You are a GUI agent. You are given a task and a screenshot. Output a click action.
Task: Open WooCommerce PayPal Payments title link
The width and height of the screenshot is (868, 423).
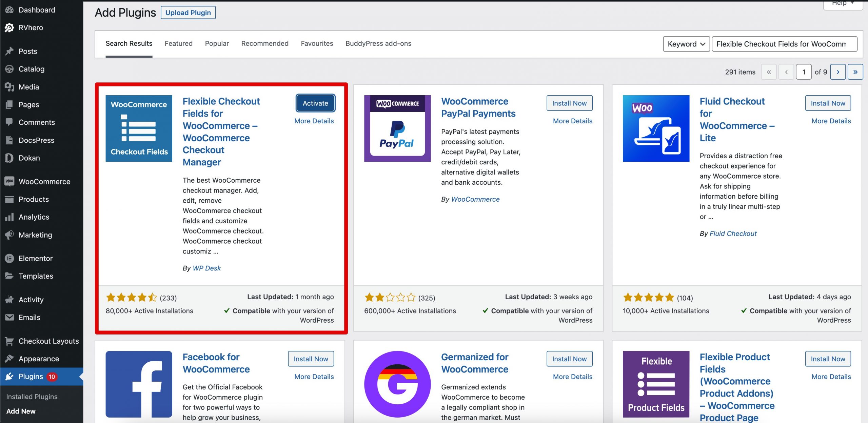478,107
